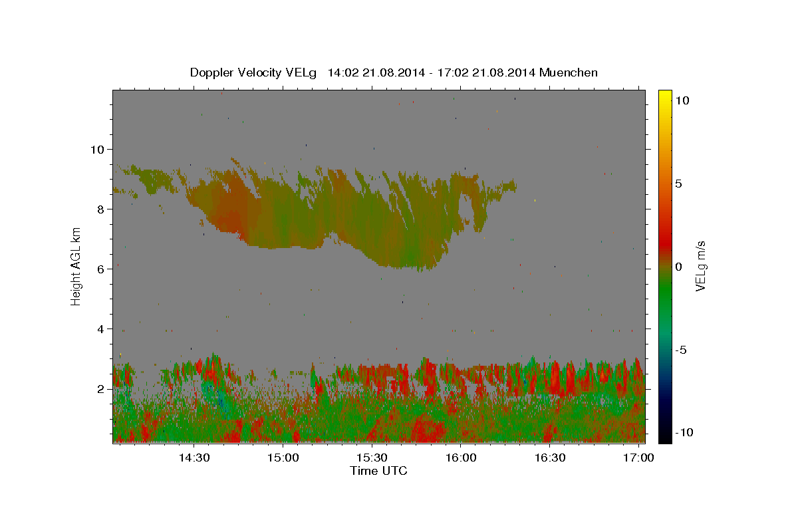
Task: Click the boundary layer echoes below 2 km
Action: point(379,416)
